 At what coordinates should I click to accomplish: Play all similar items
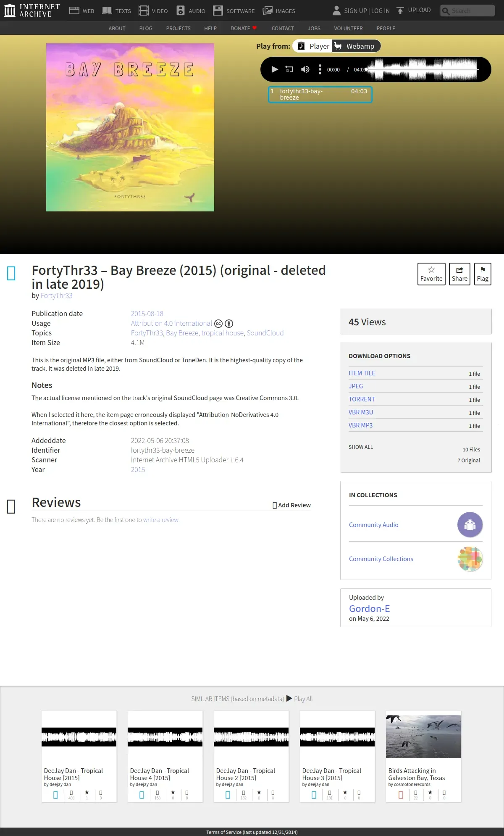coord(299,699)
